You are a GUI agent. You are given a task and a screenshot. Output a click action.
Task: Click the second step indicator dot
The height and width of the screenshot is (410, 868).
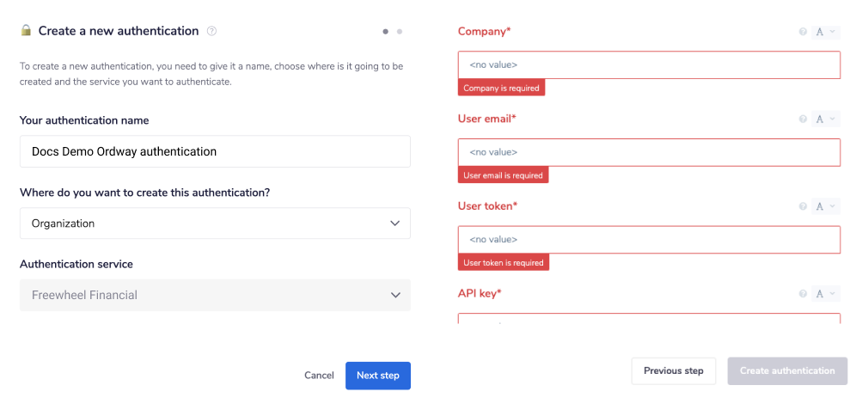pyautogui.click(x=400, y=32)
